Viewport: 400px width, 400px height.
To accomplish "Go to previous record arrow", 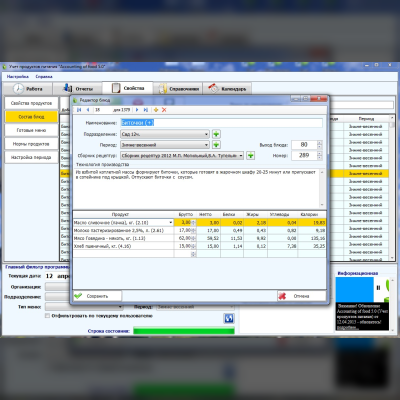I will coord(88,110).
